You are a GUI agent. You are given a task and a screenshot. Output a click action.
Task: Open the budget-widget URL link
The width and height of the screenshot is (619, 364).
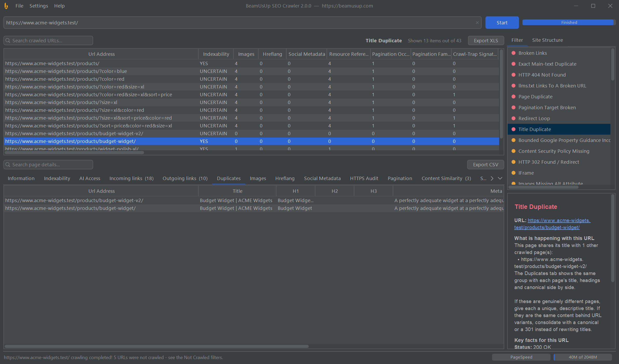(552, 224)
